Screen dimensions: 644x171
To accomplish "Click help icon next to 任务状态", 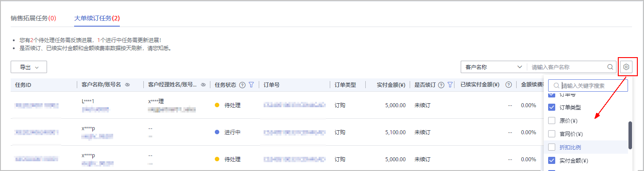I will coord(242,85).
